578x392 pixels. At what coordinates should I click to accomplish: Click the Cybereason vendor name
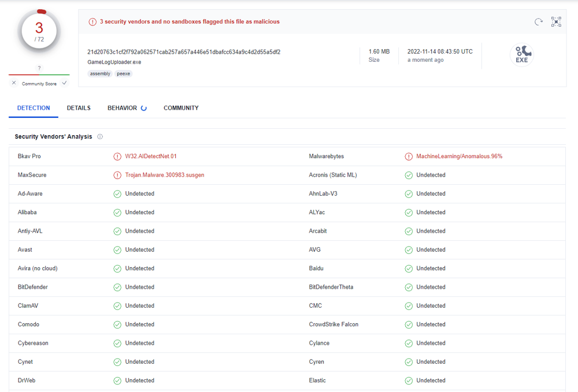click(33, 343)
